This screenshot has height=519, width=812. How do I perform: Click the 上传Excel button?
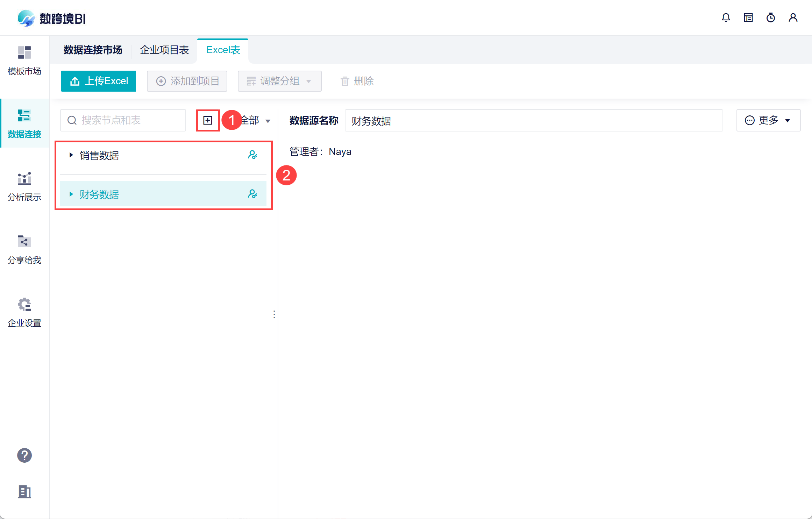[98, 81]
